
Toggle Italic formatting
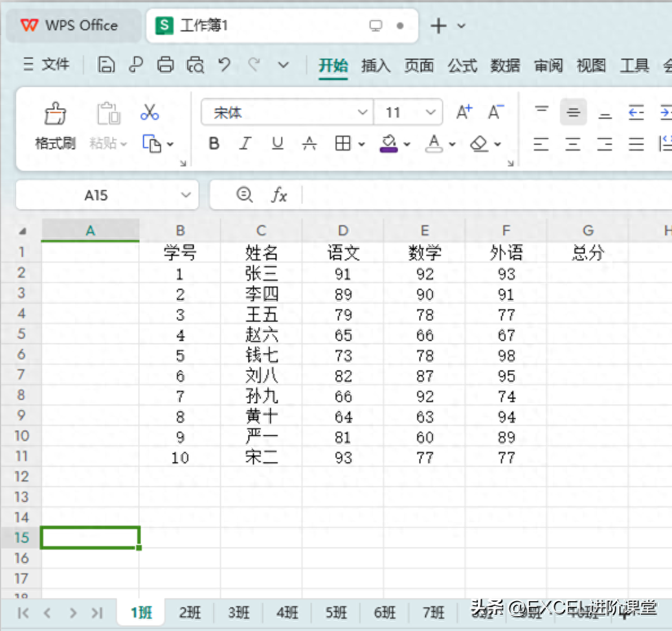[245, 144]
